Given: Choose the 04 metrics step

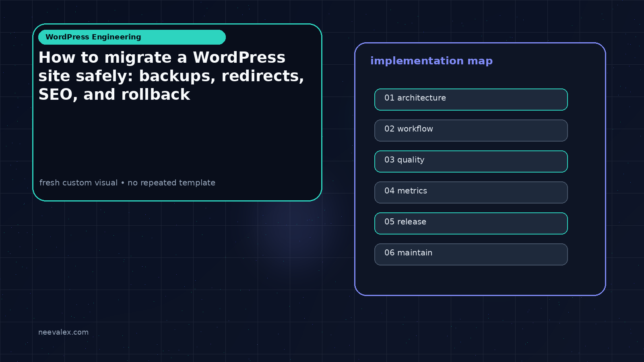Looking at the screenshot, I should coord(471,192).
